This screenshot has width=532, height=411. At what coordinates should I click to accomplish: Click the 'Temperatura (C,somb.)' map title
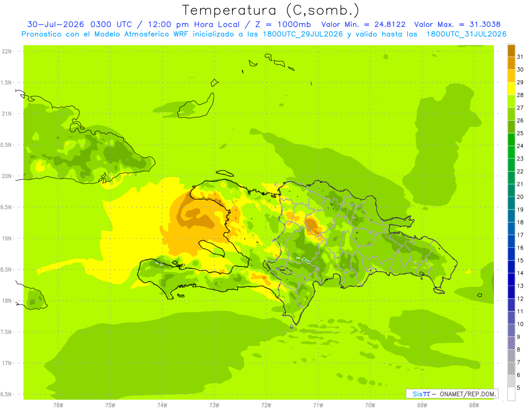[270, 10]
